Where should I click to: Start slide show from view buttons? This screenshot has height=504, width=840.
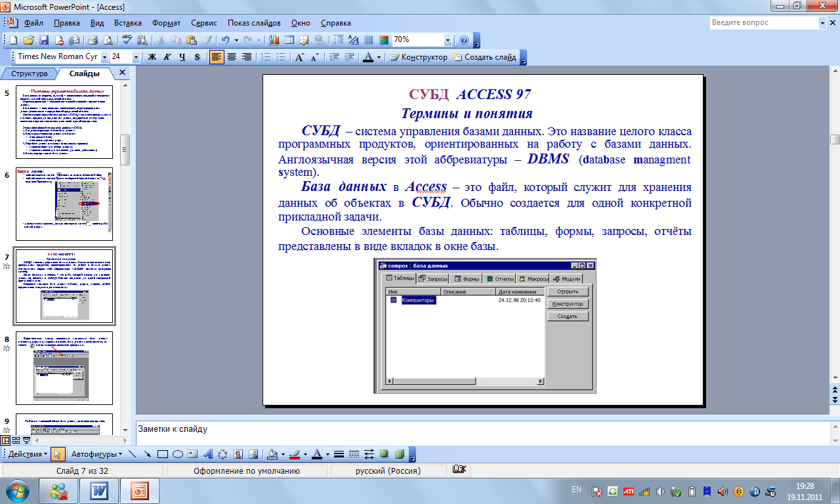pos(27,440)
